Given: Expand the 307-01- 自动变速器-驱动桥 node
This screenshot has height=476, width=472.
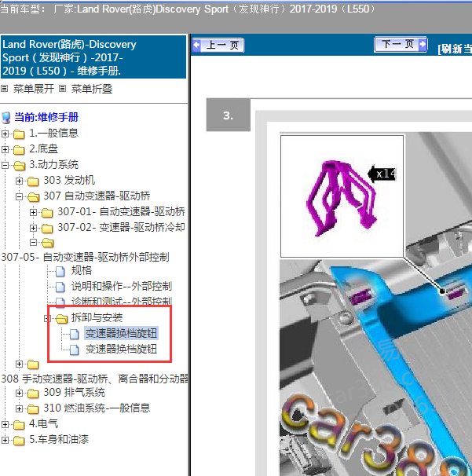Looking at the screenshot, I should click(x=34, y=212).
